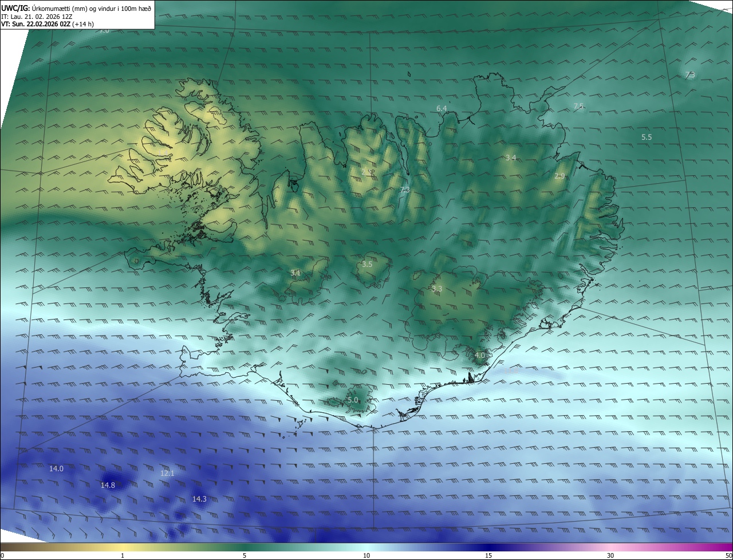Click the 5 tick label on the color scale
733x560 pixels.
point(245,556)
